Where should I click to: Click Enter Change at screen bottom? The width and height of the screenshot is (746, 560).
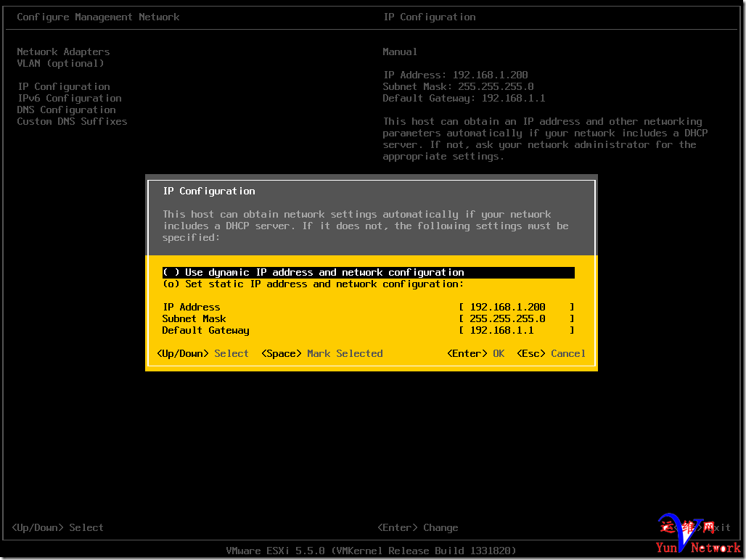coord(418,527)
